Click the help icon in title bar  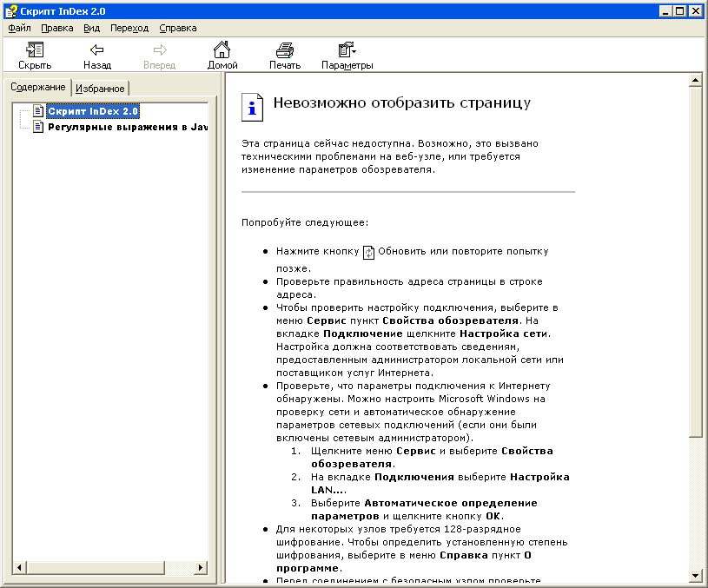[10, 10]
